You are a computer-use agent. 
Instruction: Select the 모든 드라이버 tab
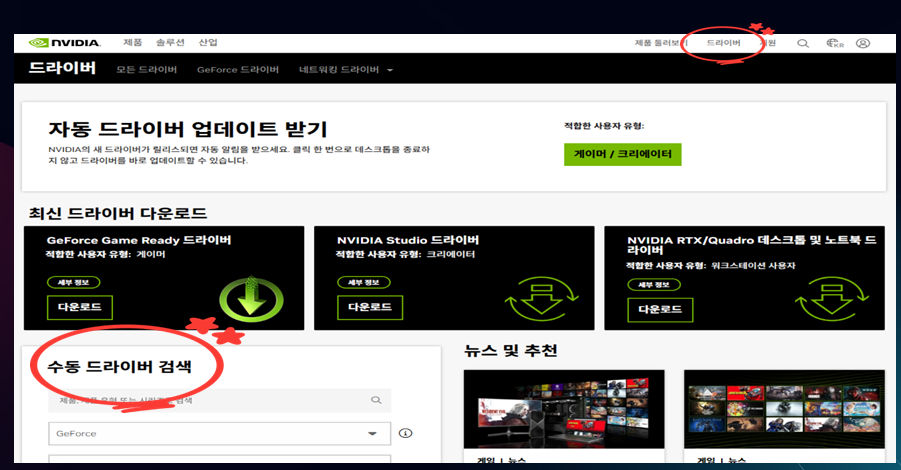pyautogui.click(x=147, y=70)
